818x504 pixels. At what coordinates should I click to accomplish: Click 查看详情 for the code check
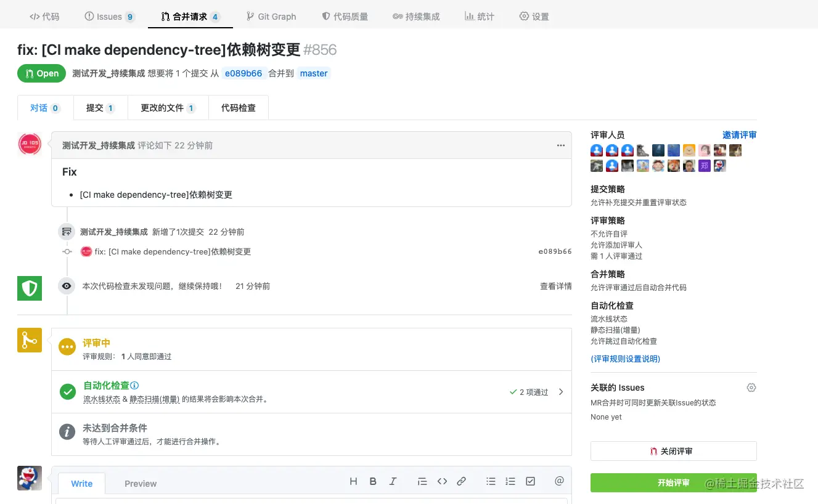pyautogui.click(x=556, y=286)
